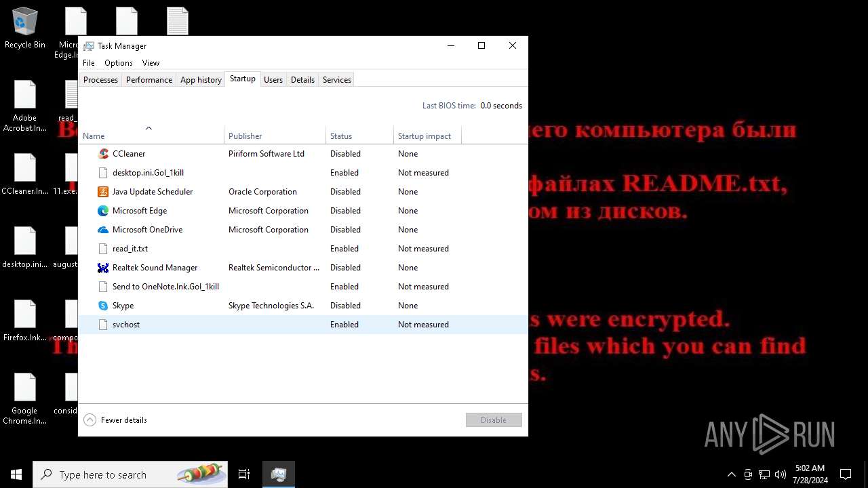868x488 pixels.
Task: Click the taskbar search box
Action: click(x=130, y=474)
